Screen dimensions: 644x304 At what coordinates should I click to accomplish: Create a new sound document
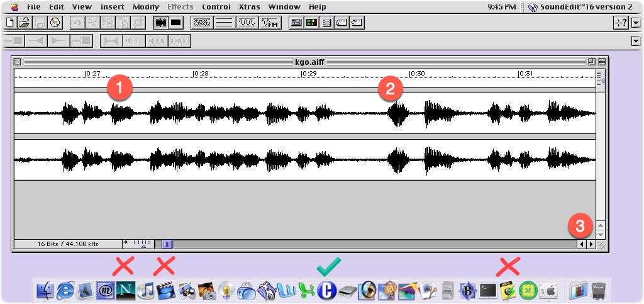pos(10,23)
